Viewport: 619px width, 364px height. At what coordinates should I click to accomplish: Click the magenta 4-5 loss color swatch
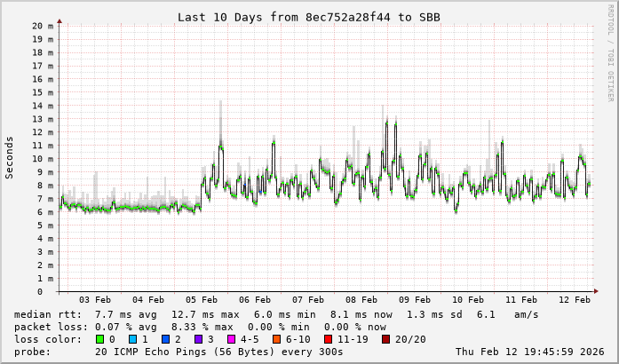[231, 339]
